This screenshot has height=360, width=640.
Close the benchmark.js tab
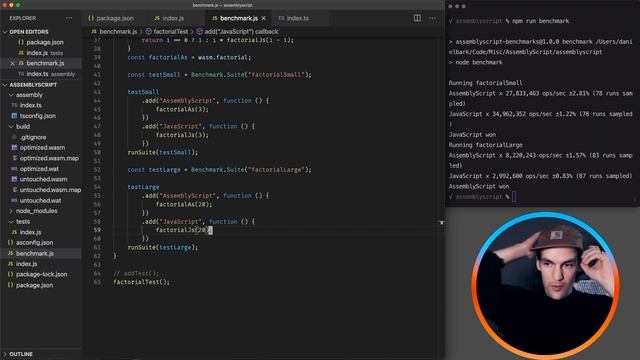[x=264, y=18]
